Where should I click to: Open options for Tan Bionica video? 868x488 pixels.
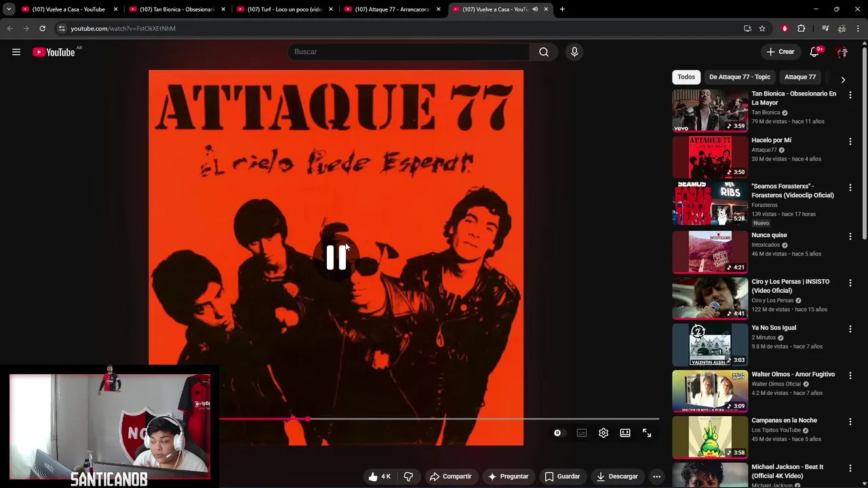click(x=850, y=95)
